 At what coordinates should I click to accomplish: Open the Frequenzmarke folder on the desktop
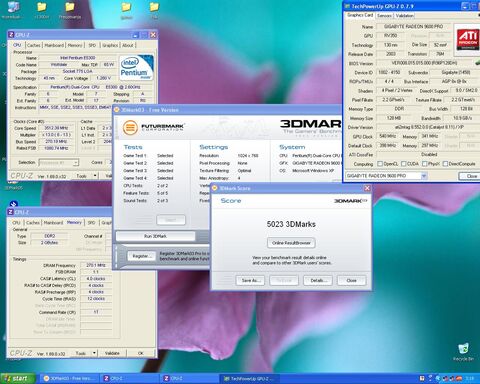70,10
